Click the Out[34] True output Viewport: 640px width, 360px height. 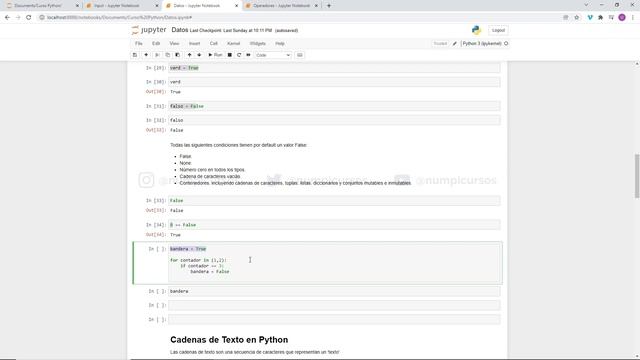pos(176,235)
